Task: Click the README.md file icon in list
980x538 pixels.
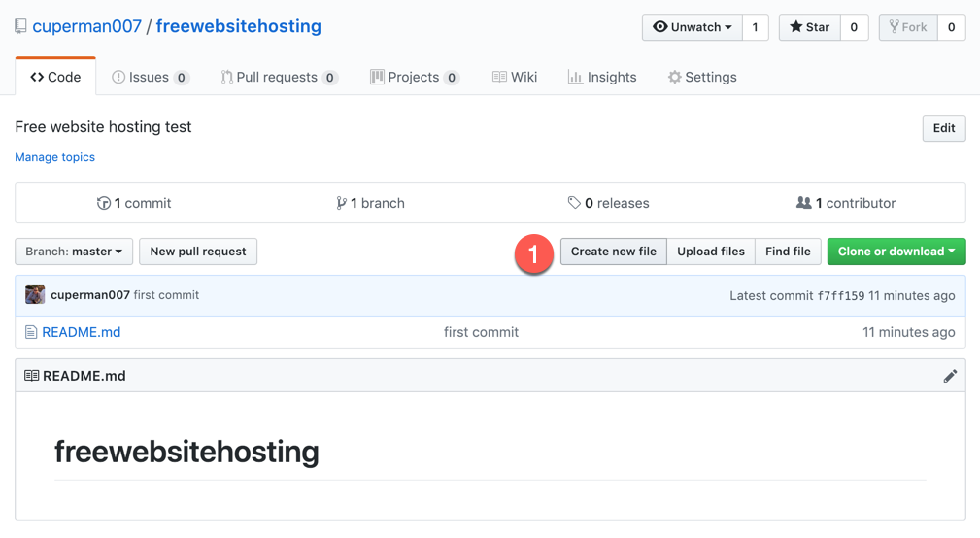Action: [x=31, y=332]
